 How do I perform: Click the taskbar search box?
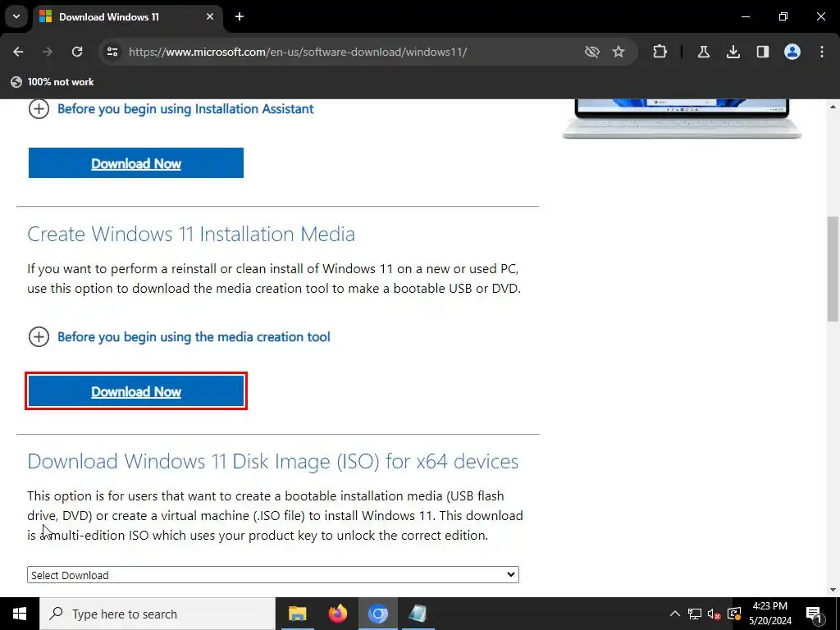point(157,614)
